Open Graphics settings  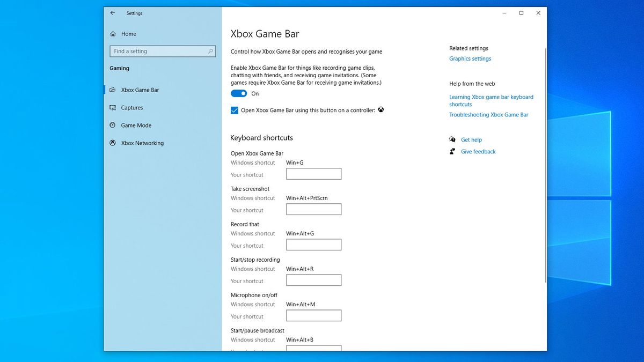tap(470, 58)
